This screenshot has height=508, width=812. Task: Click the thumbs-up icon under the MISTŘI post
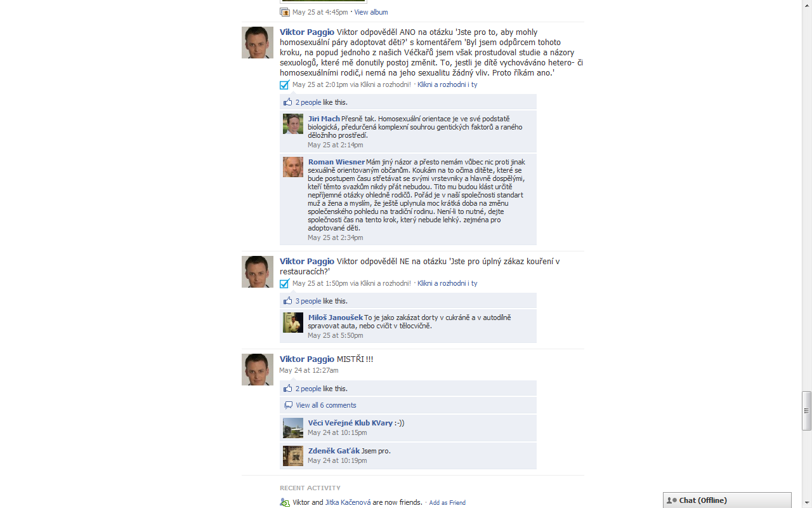288,388
